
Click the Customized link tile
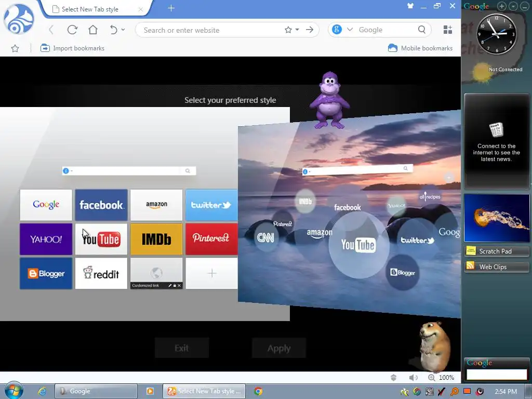(156, 273)
